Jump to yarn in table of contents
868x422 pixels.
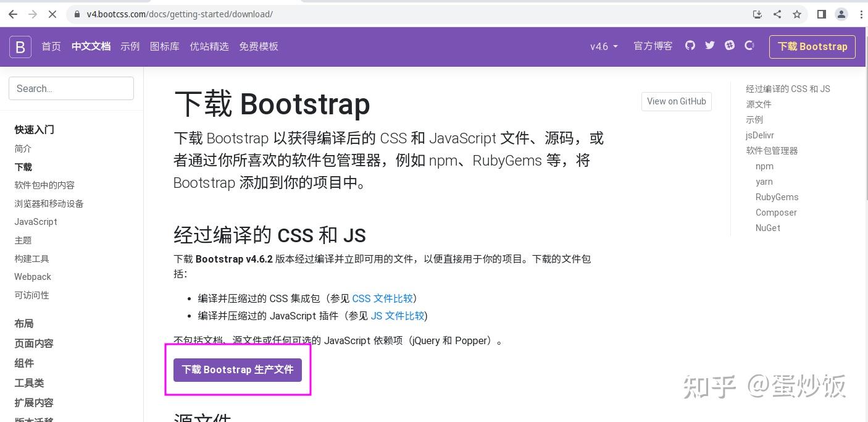pos(764,182)
